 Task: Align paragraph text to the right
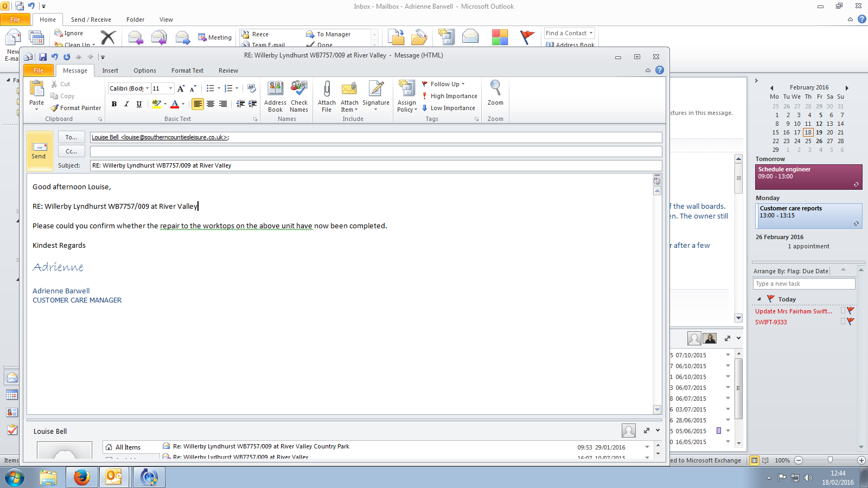click(x=223, y=104)
